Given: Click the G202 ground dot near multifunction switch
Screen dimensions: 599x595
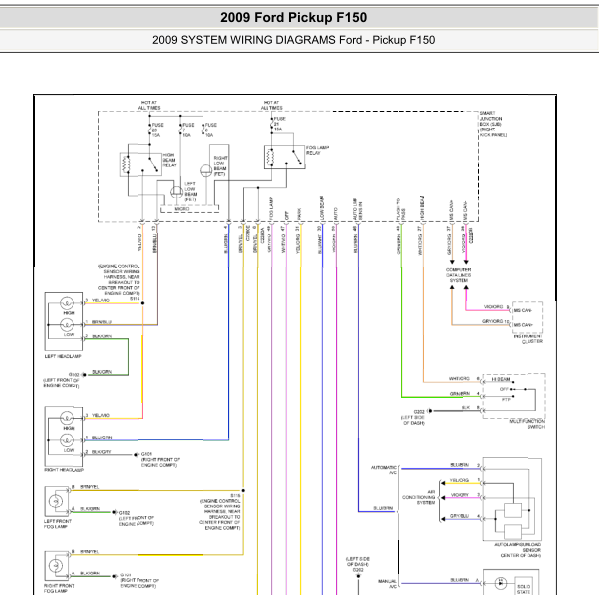Looking at the screenshot, I should pyautogui.click(x=430, y=411).
